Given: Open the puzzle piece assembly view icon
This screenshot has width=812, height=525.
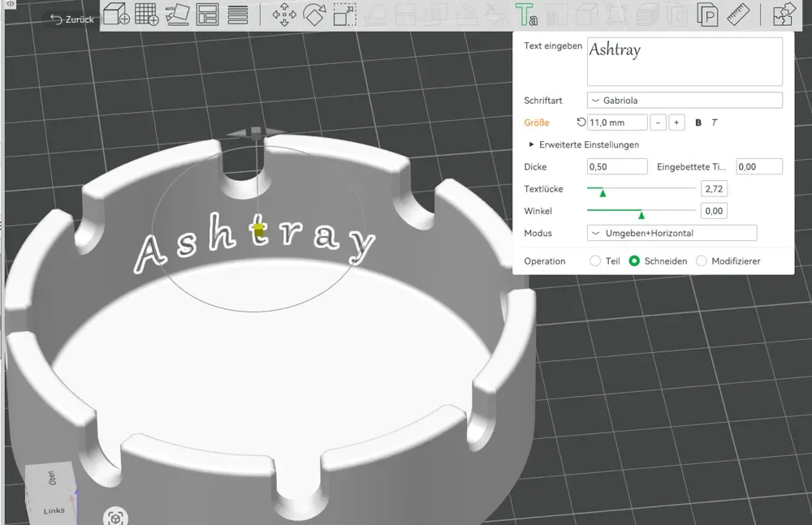Looking at the screenshot, I should click(x=784, y=14).
